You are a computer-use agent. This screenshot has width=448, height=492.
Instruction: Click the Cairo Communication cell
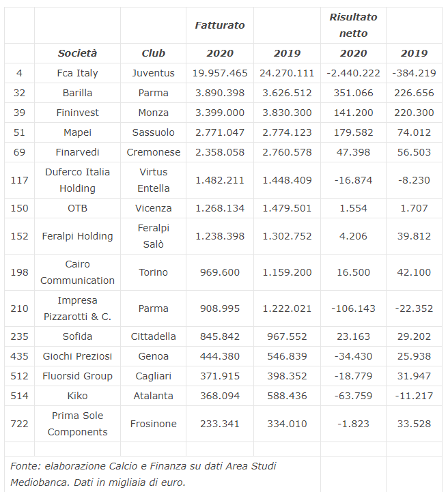click(77, 272)
